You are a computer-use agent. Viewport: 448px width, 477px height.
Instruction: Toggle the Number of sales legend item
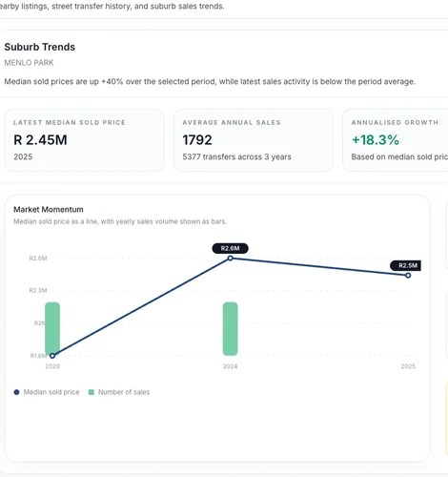tap(119, 392)
